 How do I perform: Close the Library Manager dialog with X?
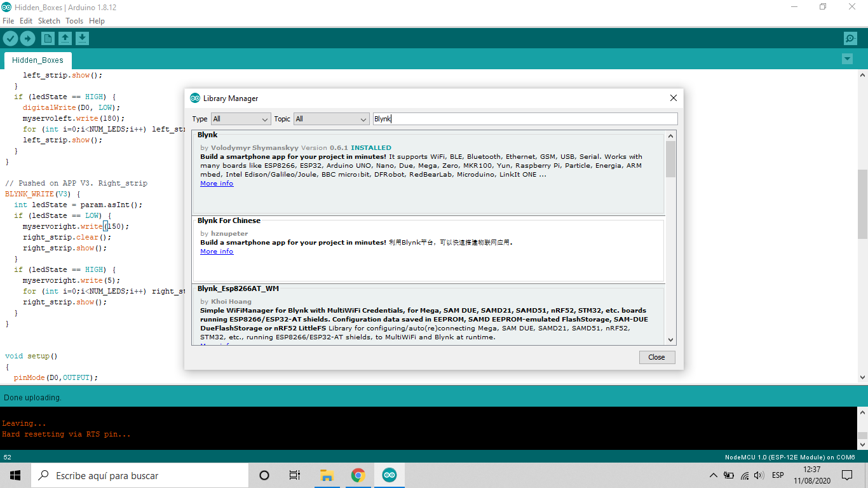pyautogui.click(x=674, y=98)
